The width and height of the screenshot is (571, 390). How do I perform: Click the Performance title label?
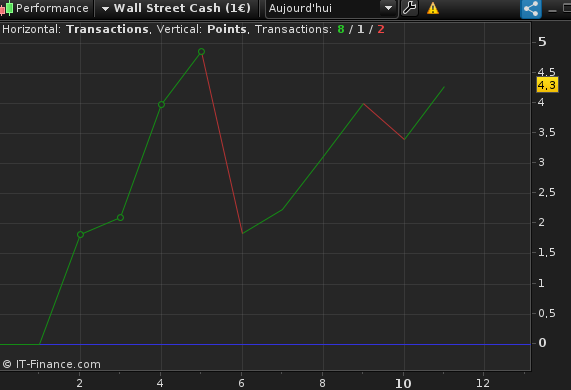52,8
